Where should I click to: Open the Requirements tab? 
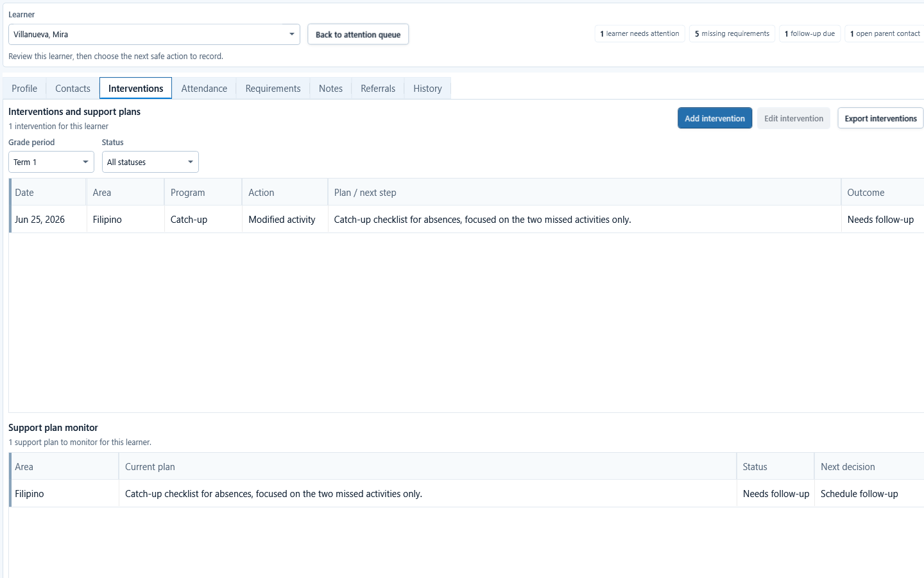pos(273,89)
